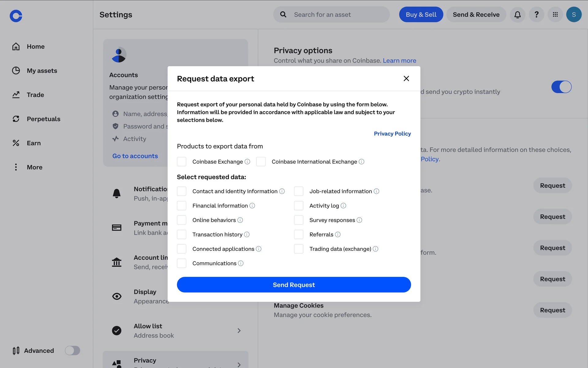
Task: Check the Financial information checkbox
Action: [x=182, y=206]
